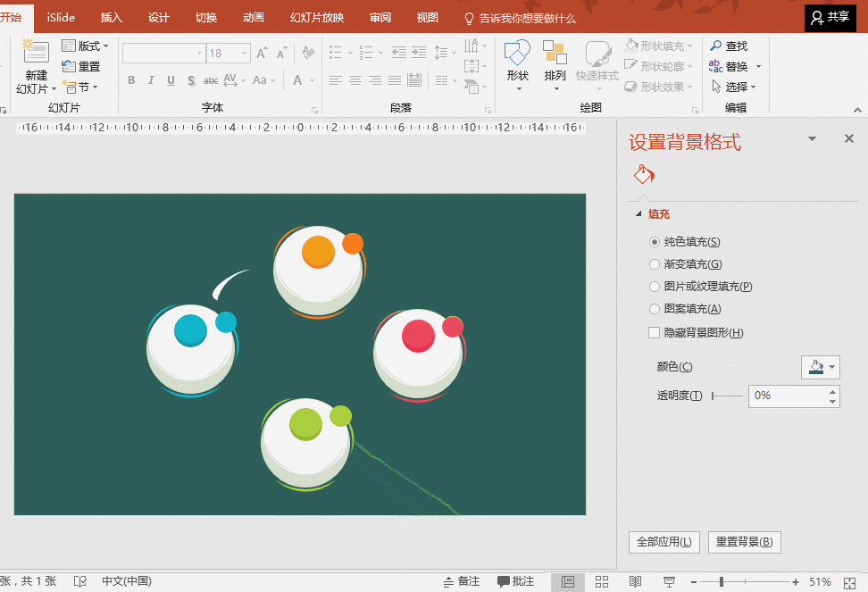This screenshot has height=592, width=868.
Task: Switch to the Design (设计) tab
Action: (x=158, y=18)
